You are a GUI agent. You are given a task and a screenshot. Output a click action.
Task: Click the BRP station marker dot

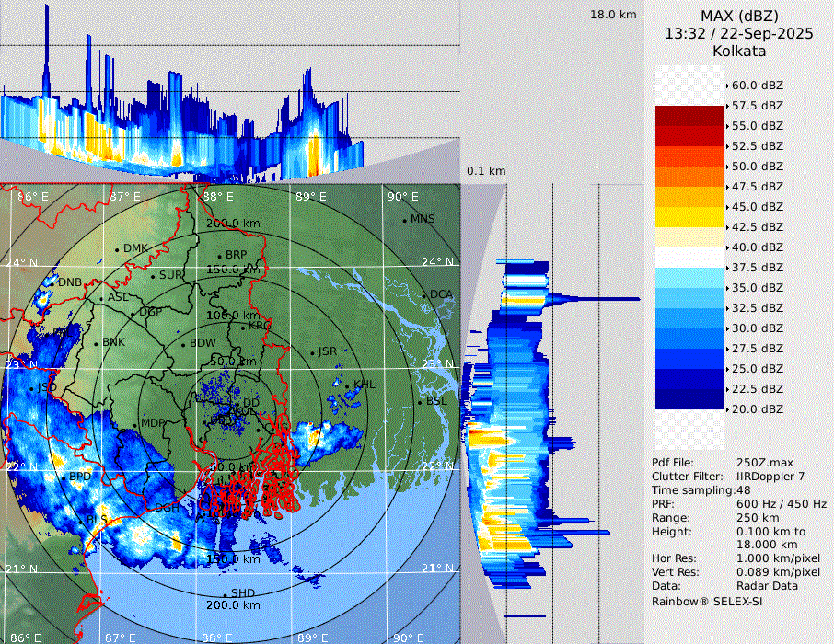pos(219,256)
